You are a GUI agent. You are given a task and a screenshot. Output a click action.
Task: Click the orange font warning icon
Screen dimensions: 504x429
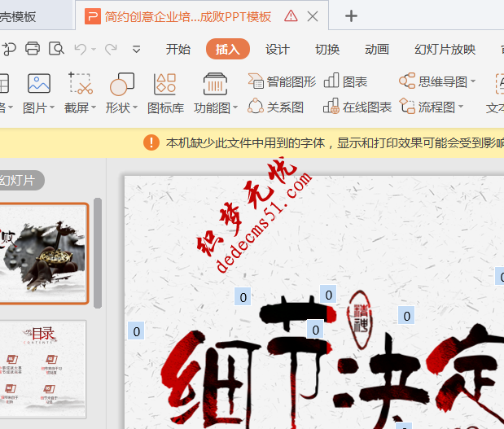[151, 142]
